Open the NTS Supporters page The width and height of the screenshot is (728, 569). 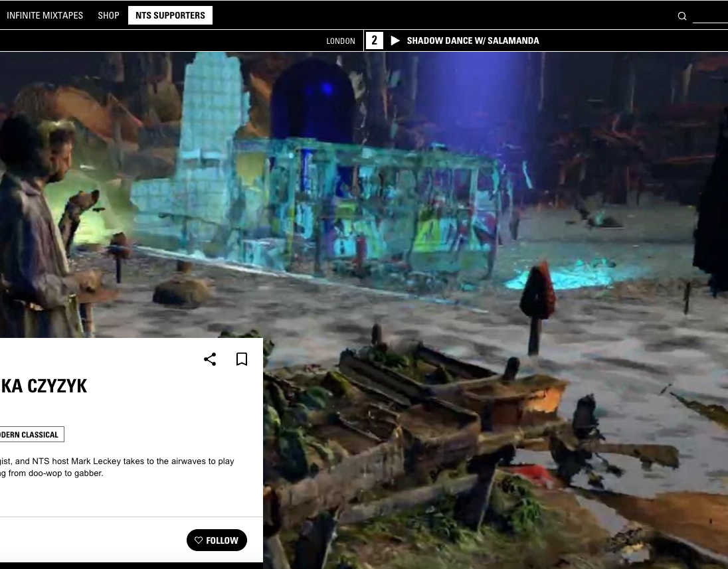tap(171, 15)
